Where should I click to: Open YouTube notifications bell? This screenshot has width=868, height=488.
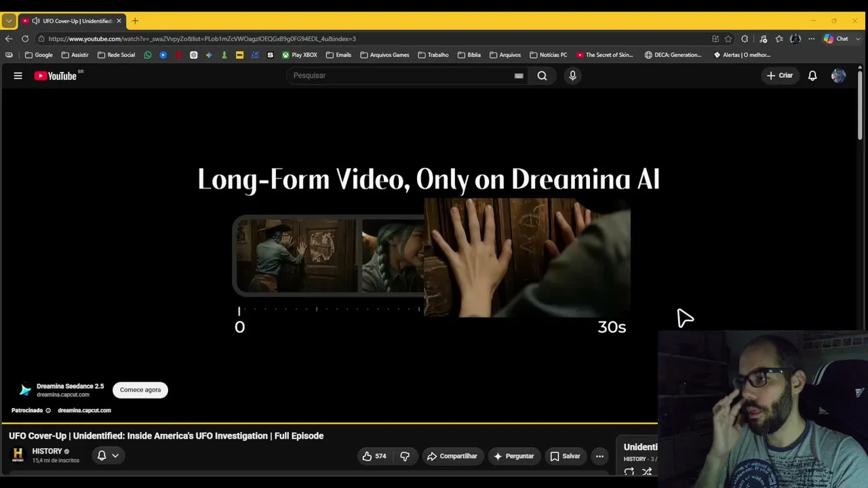click(812, 76)
